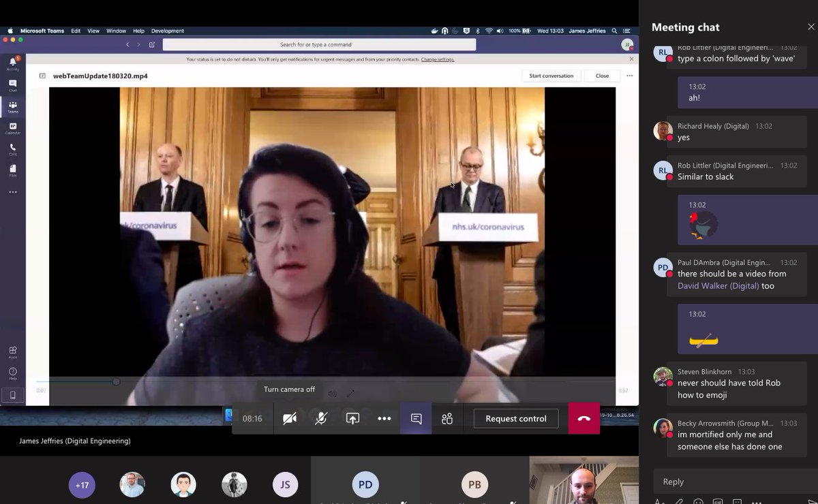
Task: Click the new chat compose icon
Action: tap(151, 45)
